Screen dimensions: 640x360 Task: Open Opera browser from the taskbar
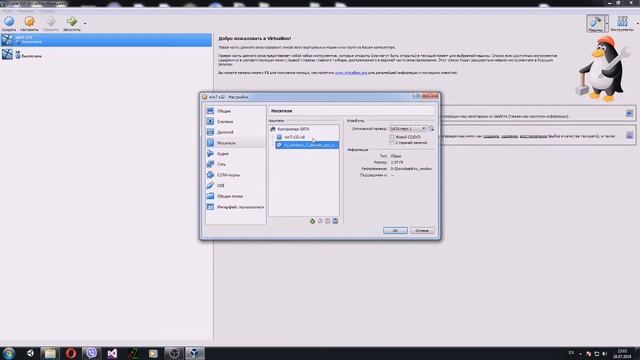coord(71,353)
